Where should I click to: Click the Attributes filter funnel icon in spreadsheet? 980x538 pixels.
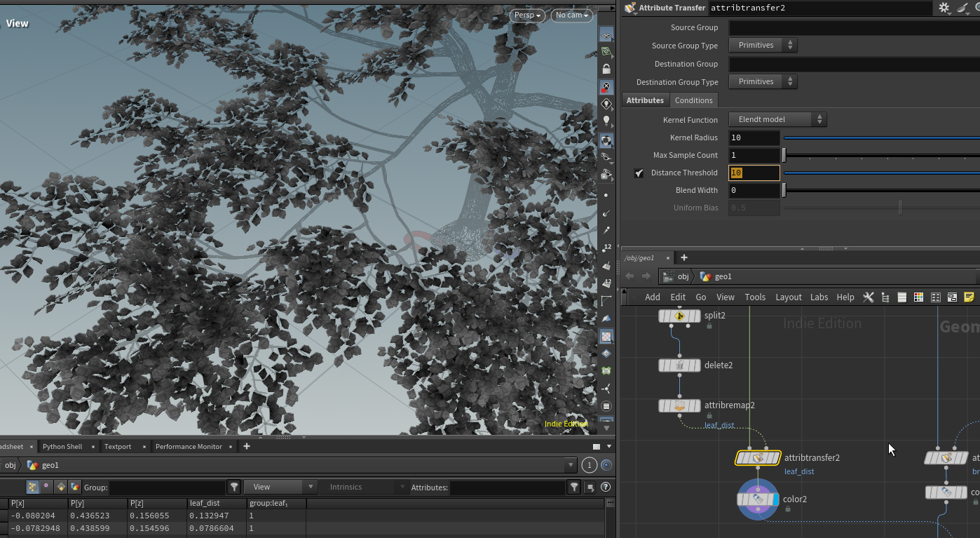[x=574, y=487]
